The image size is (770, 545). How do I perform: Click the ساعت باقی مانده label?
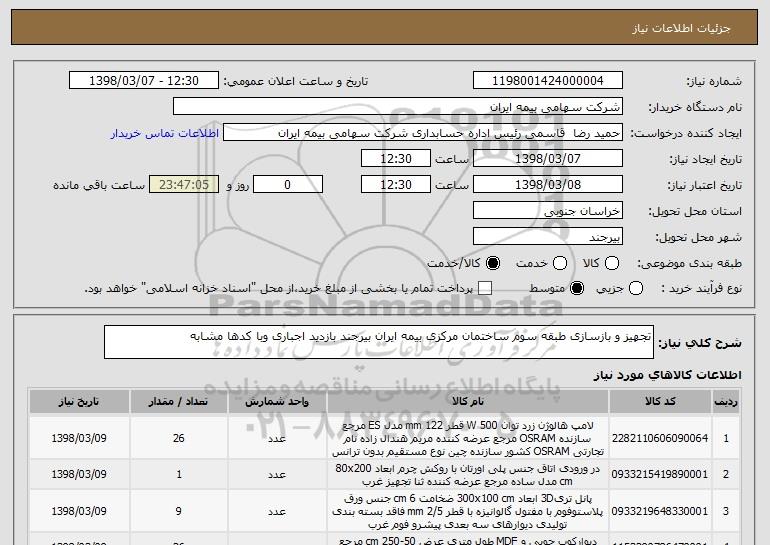pos(99,186)
